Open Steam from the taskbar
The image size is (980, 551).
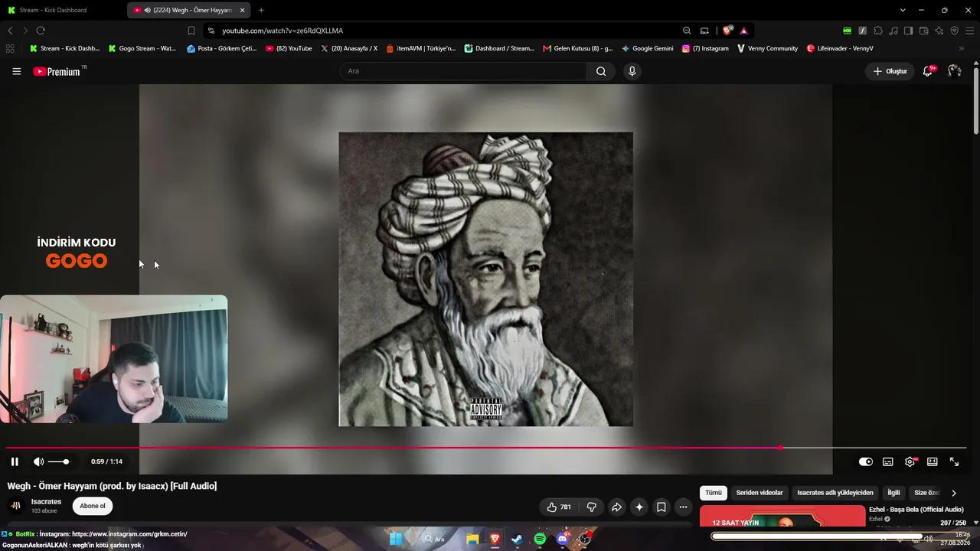click(x=517, y=539)
